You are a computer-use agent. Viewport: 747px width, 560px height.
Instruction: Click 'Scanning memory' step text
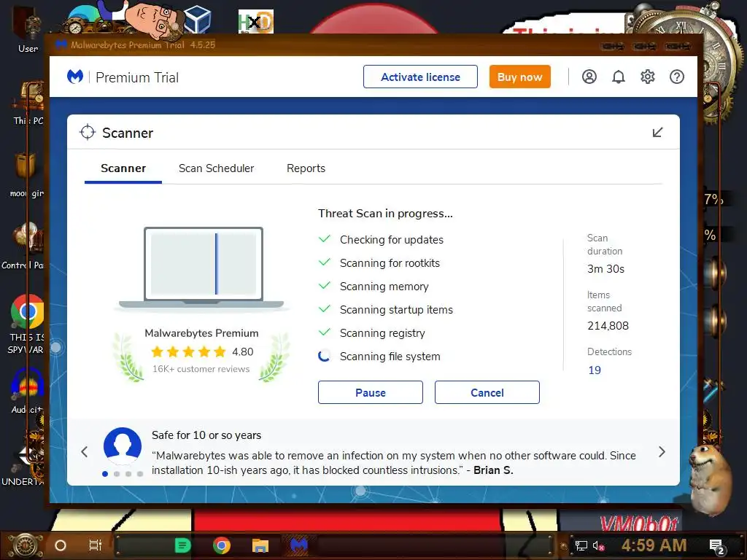pos(384,286)
